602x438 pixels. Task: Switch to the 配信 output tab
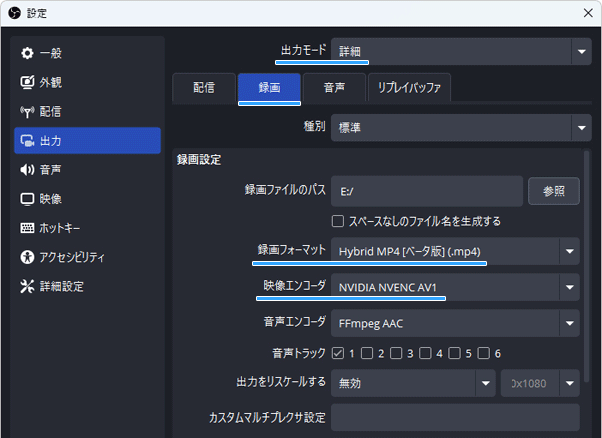point(204,88)
